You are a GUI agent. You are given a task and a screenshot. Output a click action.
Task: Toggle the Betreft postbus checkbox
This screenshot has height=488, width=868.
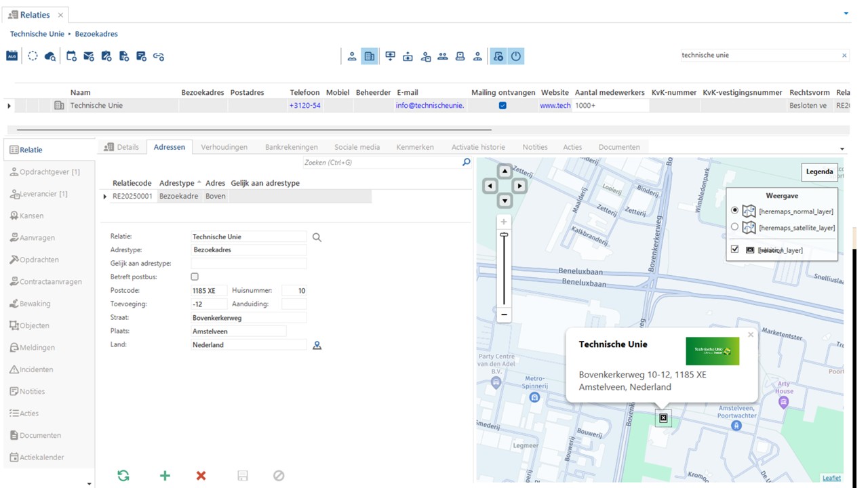(x=195, y=277)
